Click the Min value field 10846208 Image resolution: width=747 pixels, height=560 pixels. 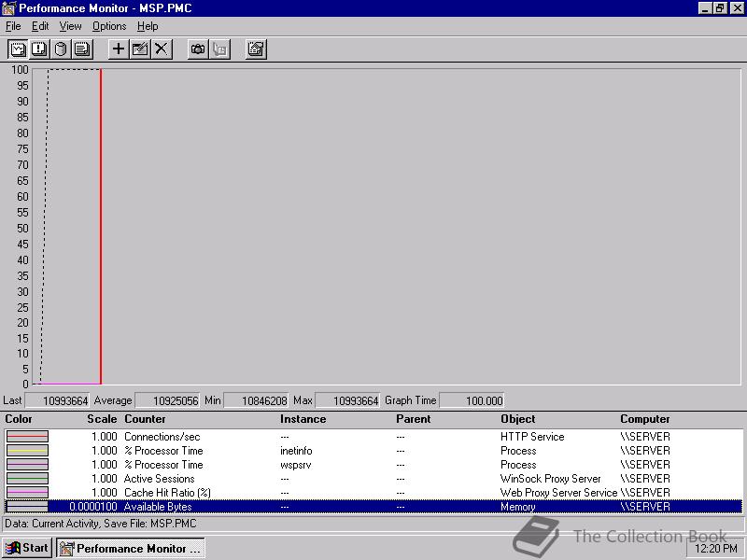[x=256, y=400]
